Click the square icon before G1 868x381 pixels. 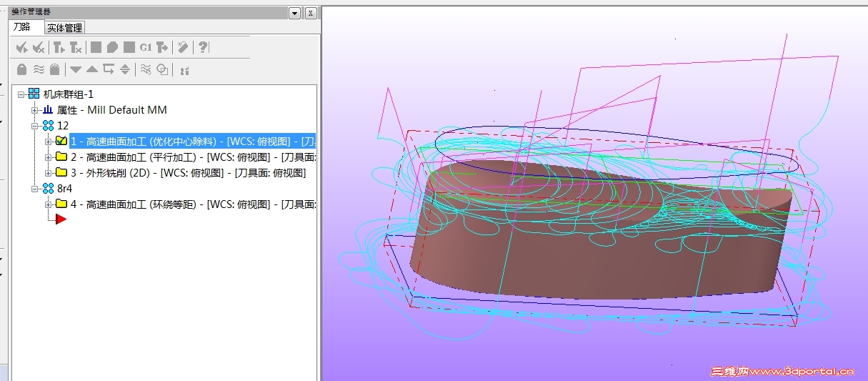[x=129, y=47]
